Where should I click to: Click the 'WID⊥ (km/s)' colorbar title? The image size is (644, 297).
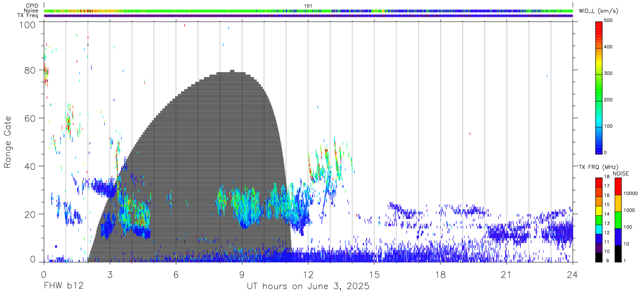[x=598, y=11]
